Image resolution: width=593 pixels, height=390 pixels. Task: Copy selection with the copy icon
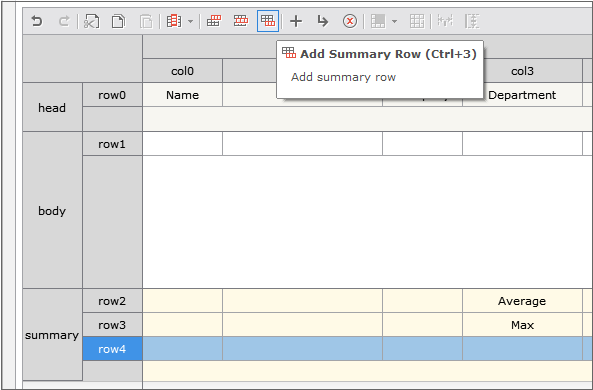[x=118, y=21]
